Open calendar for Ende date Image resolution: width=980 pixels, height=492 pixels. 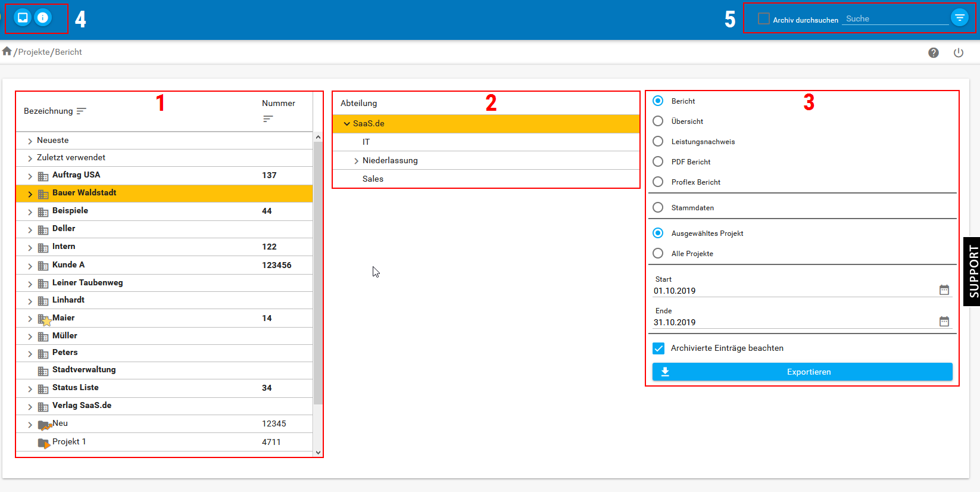tap(944, 322)
